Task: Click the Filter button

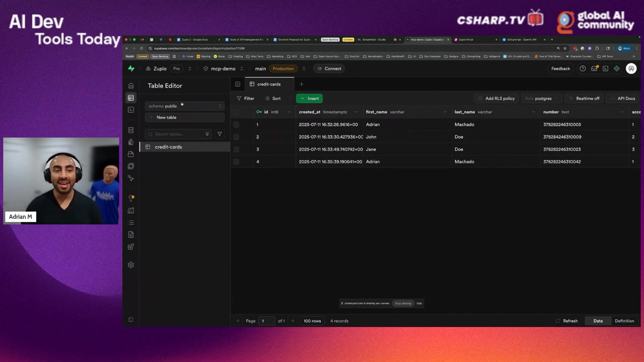Action: point(246,99)
